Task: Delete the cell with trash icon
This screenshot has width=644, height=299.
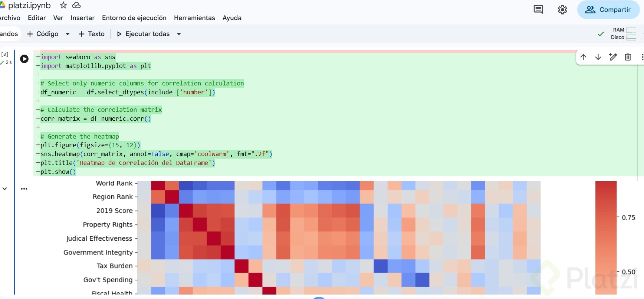Action: coord(628,57)
